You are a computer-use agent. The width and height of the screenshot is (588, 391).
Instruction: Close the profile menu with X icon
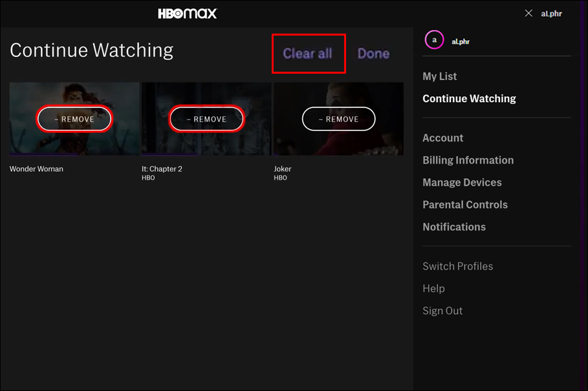528,14
